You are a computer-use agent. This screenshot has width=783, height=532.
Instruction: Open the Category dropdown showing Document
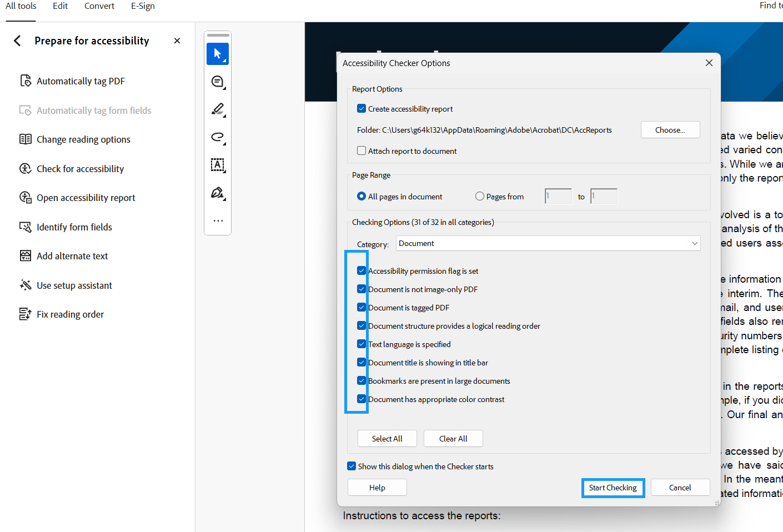548,243
